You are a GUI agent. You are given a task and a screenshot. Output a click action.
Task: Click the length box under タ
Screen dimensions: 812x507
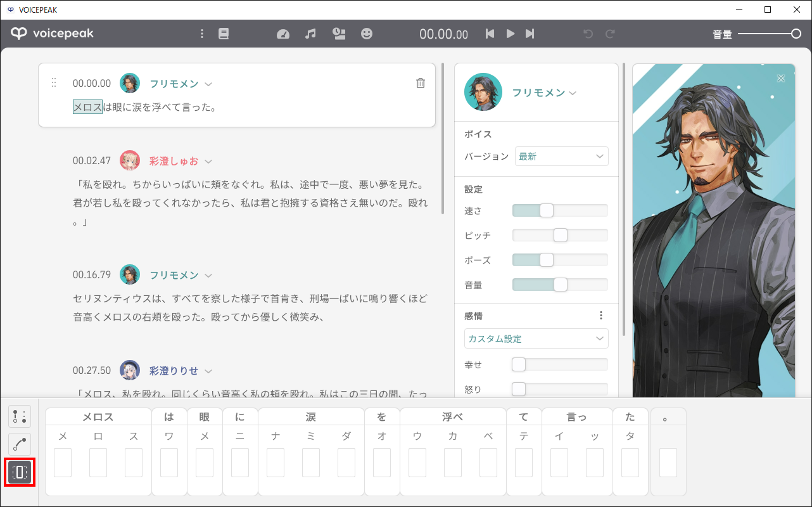(630, 463)
